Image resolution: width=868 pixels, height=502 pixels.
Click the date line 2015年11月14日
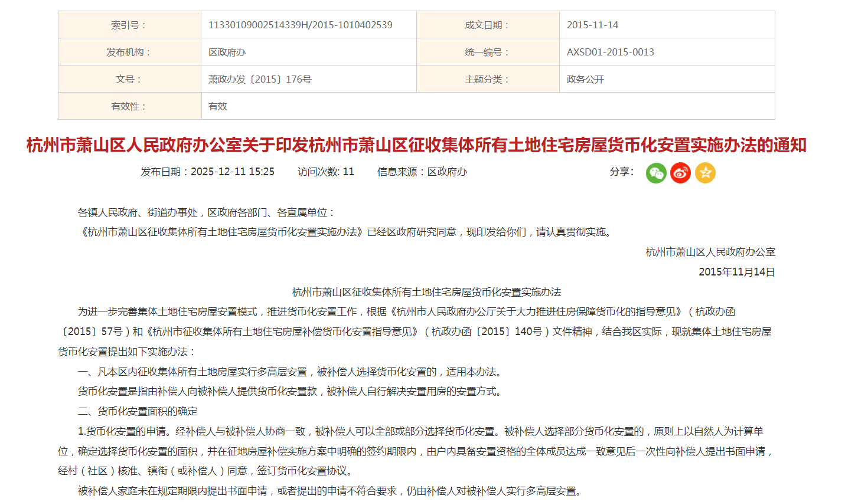(736, 272)
